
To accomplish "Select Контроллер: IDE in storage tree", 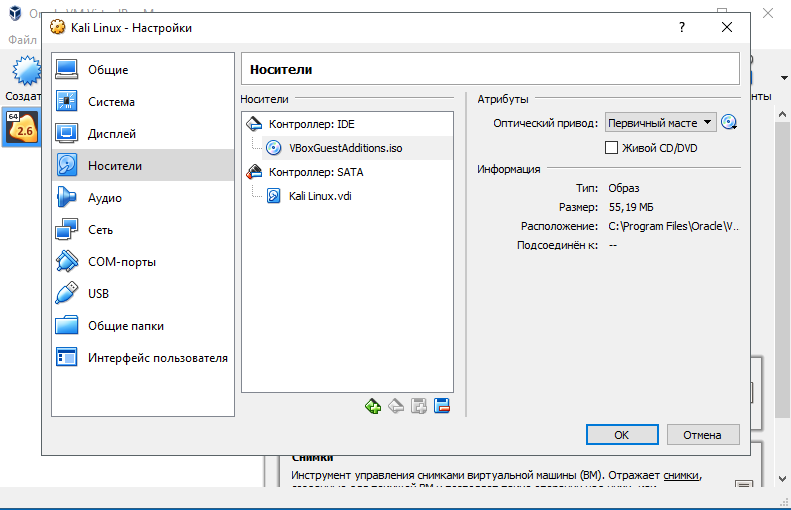I will 311,124.
